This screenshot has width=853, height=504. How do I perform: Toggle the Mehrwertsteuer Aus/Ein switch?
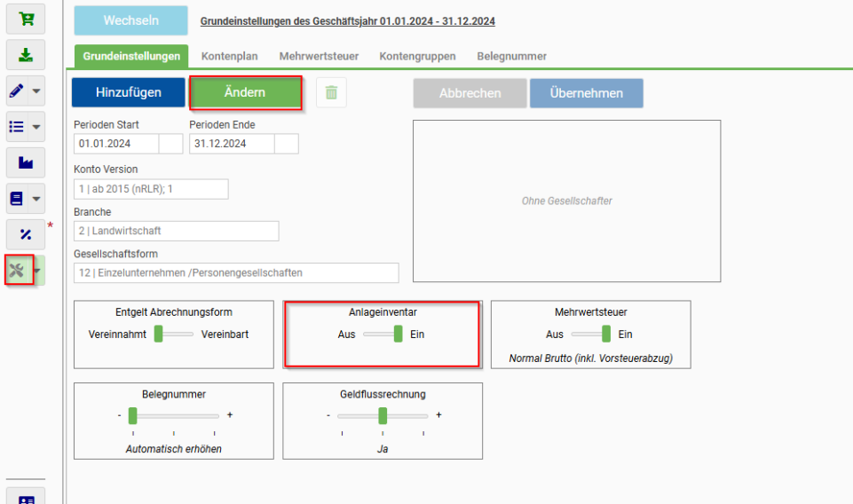(x=591, y=334)
